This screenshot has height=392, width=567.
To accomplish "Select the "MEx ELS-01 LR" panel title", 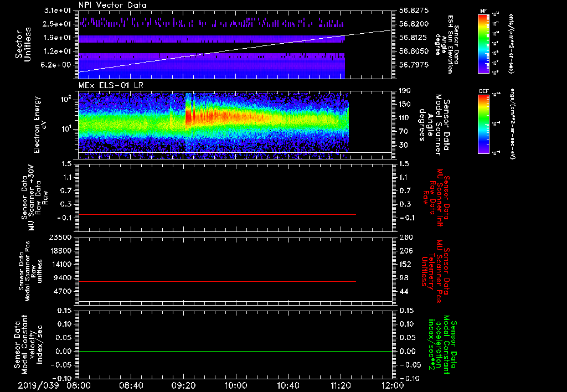I will pos(110,85).
